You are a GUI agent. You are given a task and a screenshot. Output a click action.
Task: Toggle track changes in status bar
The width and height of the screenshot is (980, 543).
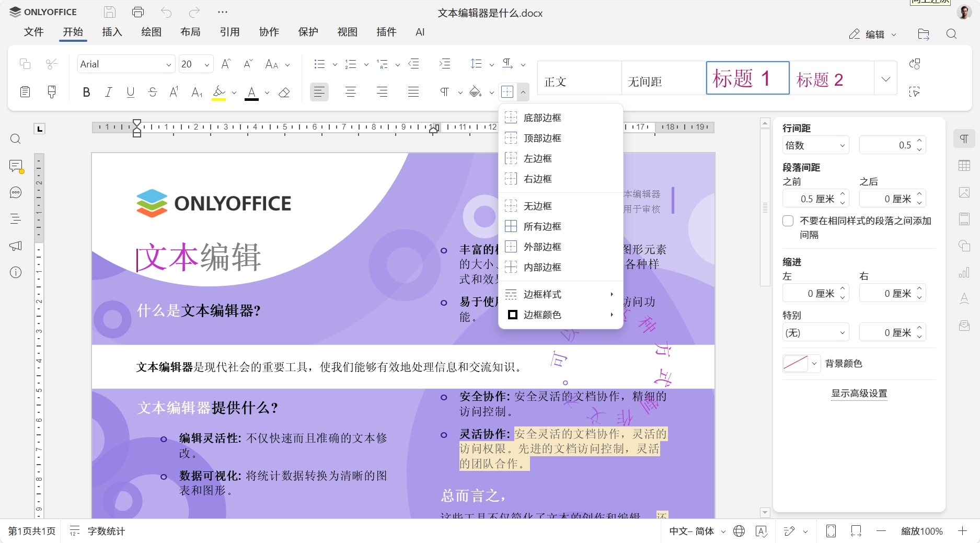coord(789,531)
